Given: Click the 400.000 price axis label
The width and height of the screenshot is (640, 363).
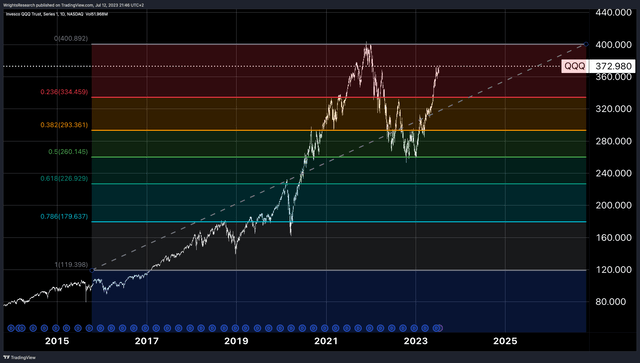Looking at the screenshot, I should pos(613,45).
